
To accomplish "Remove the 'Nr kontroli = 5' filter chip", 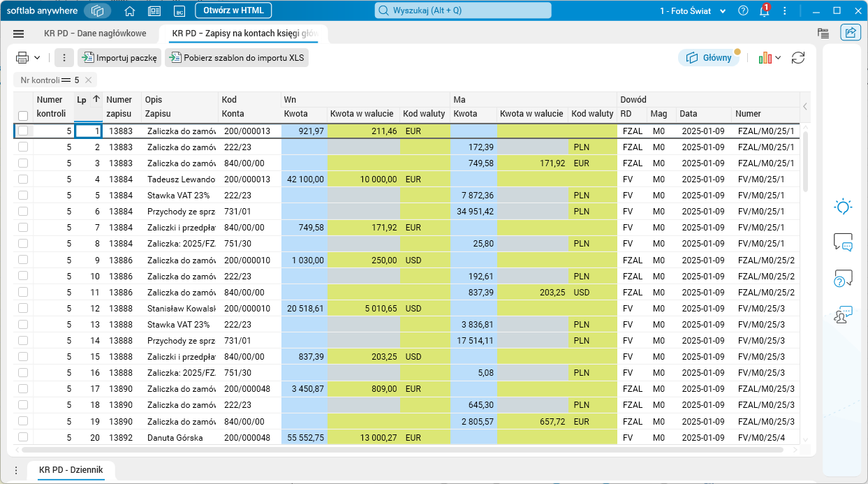I will (88, 80).
